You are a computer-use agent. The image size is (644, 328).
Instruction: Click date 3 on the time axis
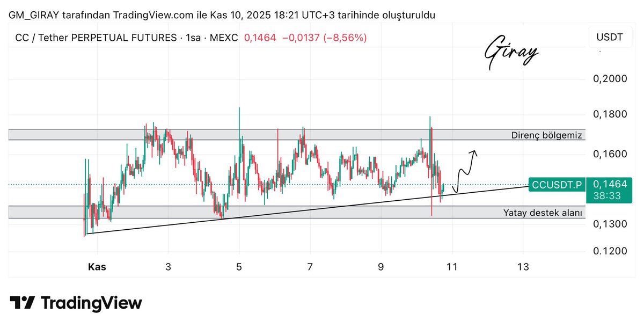(168, 267)
